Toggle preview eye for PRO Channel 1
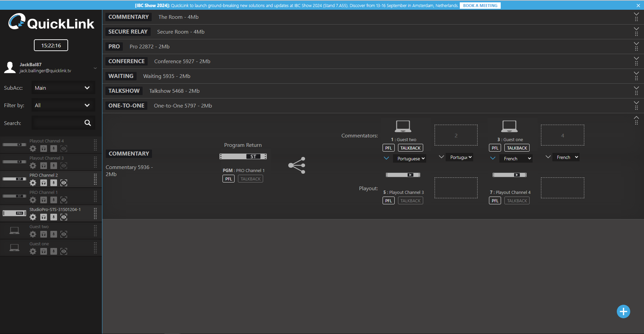 pos(64,200)
